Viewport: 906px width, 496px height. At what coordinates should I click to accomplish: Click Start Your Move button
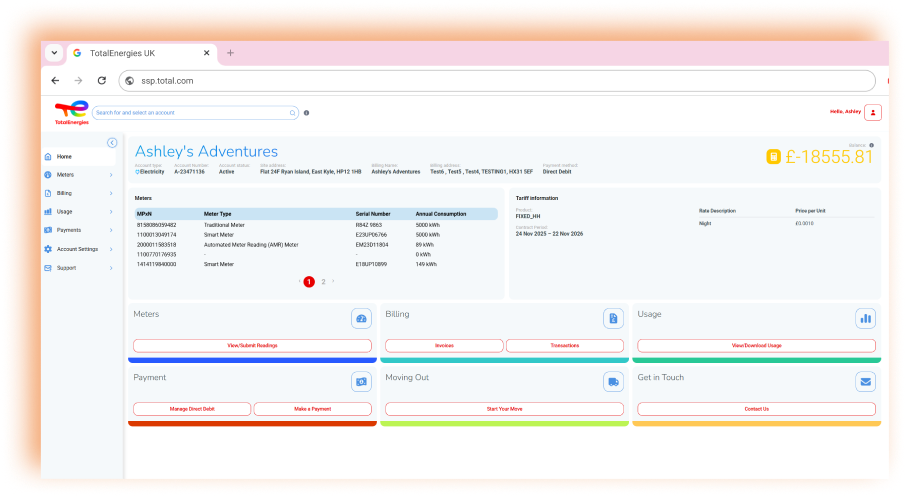pos(504,409)
